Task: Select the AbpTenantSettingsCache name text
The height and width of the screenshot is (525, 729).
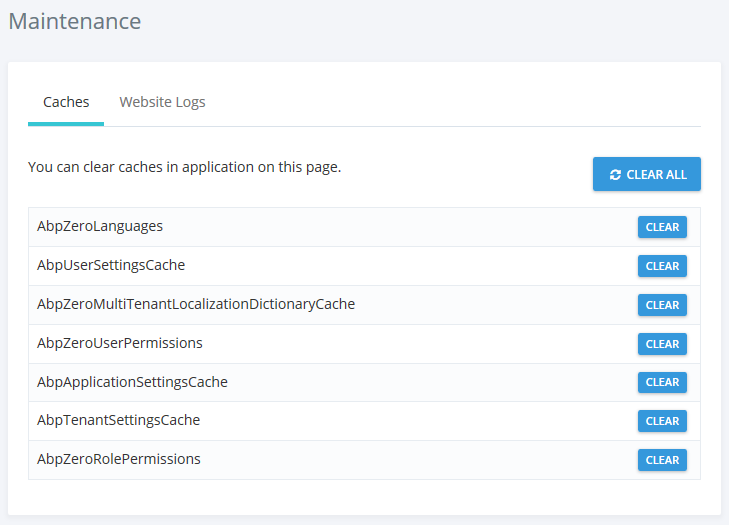Action: pyautogui.click(x=119, y=420)
